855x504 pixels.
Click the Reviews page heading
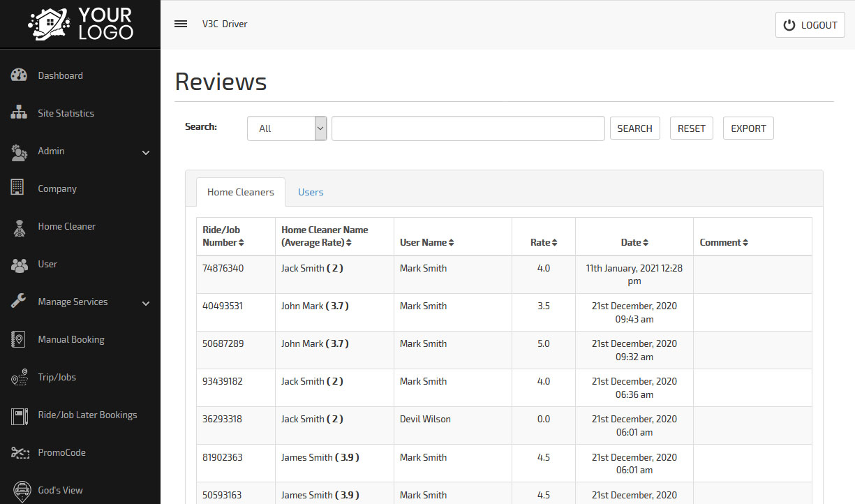point(221,82)
